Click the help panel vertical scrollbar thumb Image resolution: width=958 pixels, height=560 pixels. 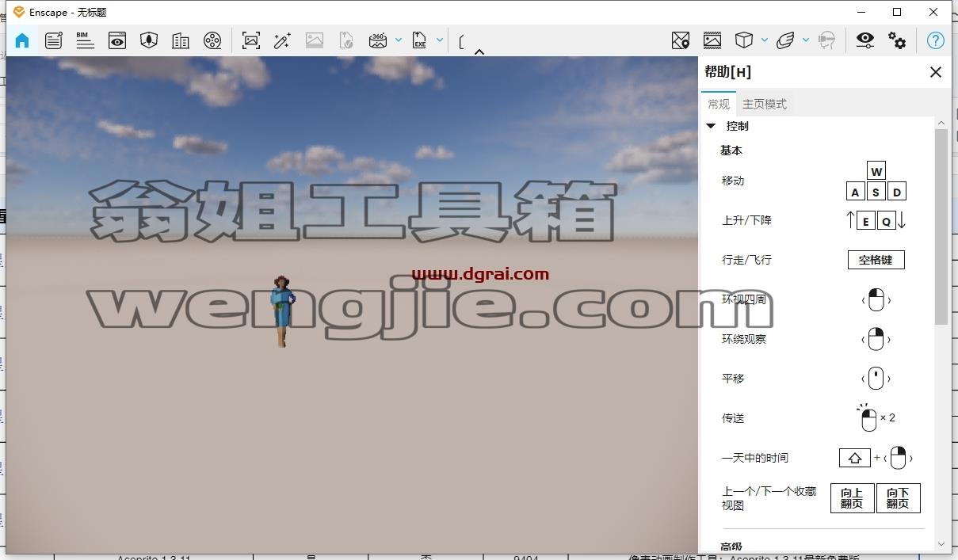(x=941, y=226)
